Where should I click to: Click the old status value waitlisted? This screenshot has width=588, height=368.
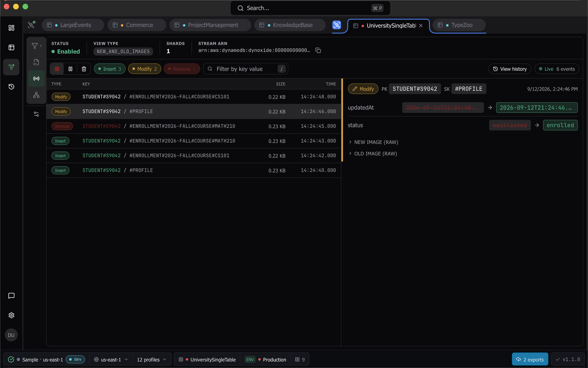[510, 125]
